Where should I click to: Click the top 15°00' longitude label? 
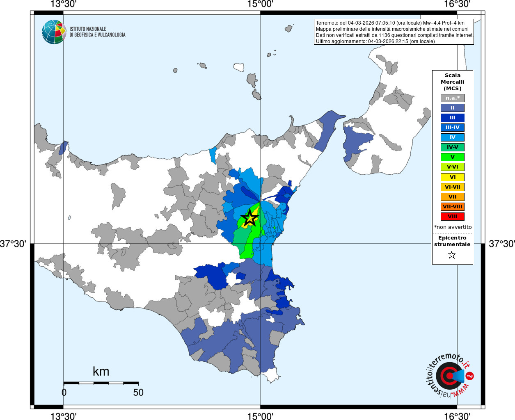click(x=260, y=4)
